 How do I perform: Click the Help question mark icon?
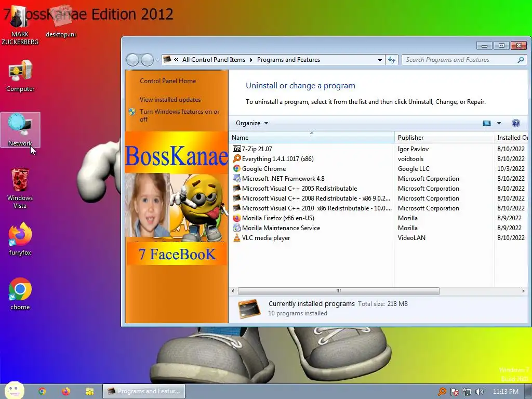pos(516,123)
